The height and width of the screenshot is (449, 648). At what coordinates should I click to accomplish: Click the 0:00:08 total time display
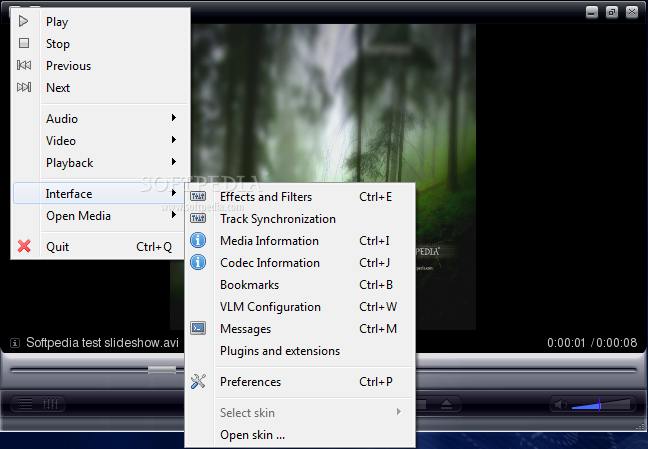coord(617,343)
